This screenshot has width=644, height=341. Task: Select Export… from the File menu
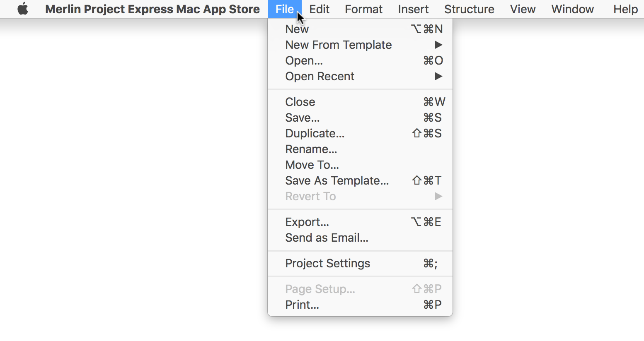click(x=360, y=222)
